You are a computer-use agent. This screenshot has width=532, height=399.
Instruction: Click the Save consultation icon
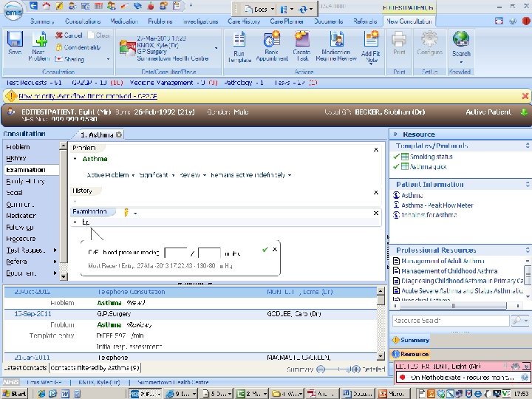(x=15, y=39)
